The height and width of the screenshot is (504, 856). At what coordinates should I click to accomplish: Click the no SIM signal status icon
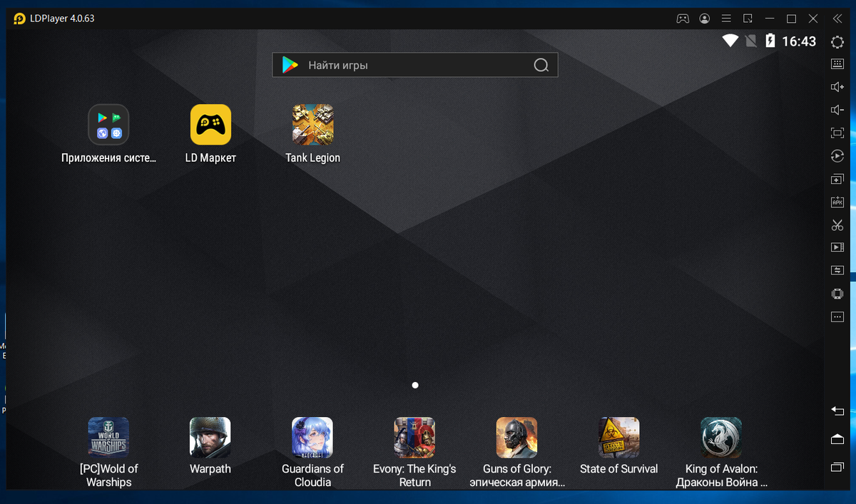pyautogui.click(x=750, y=41)
